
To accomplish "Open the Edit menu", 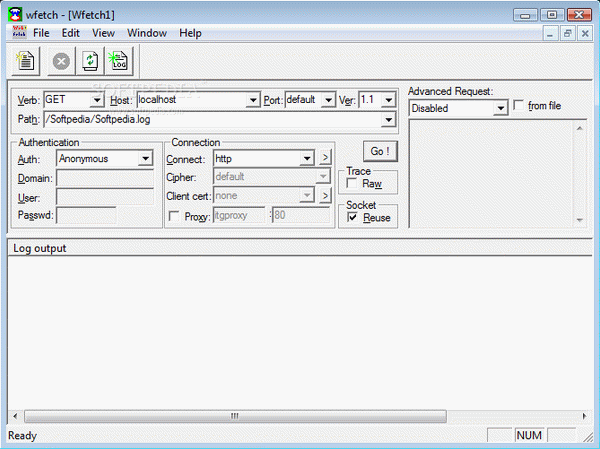I will (x=71, y=33).
